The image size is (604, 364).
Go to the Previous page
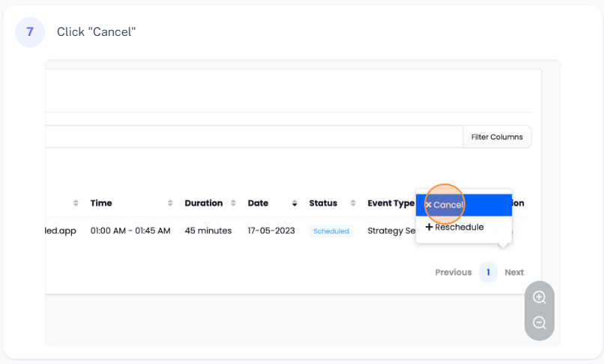click(453, 273)
